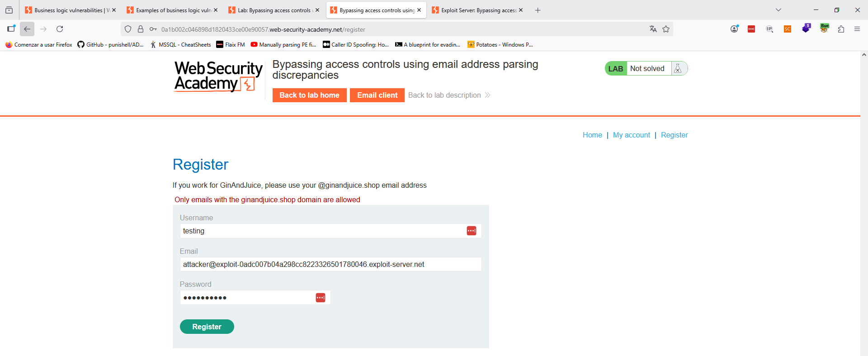868x356 pixels.
Task: Open a new tab with plus button
Action: coord(538,10)
